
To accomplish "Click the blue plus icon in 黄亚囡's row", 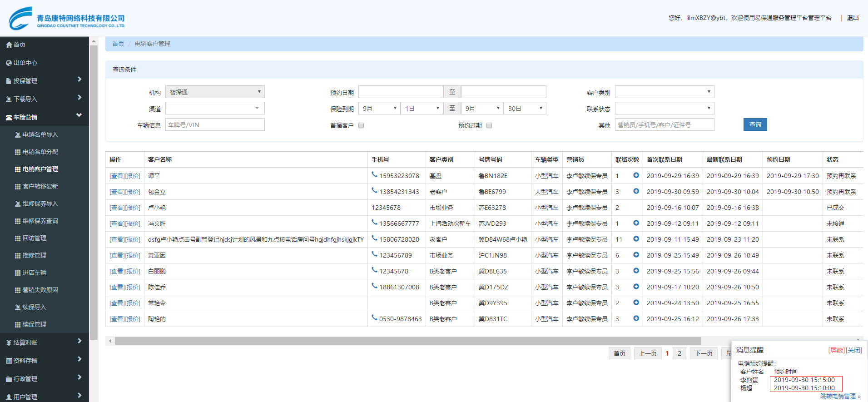I will pyautogui.click(x=636, y=255).
